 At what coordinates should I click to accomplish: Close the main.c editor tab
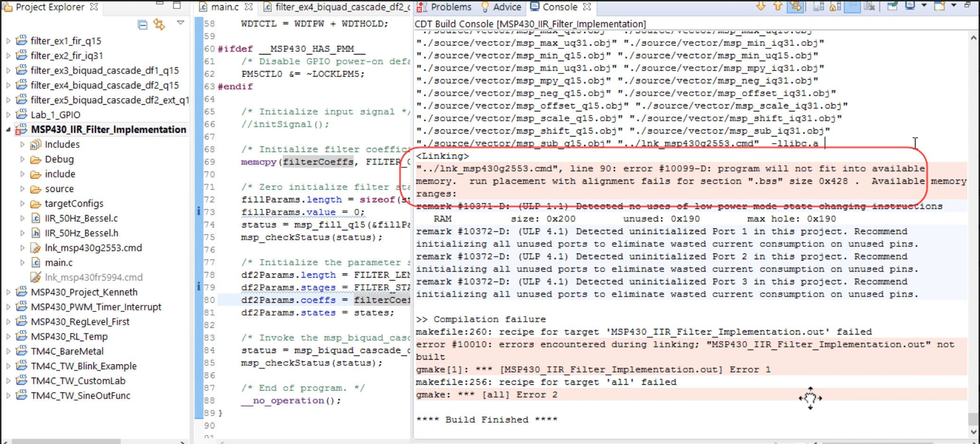[x=249, y=7]
